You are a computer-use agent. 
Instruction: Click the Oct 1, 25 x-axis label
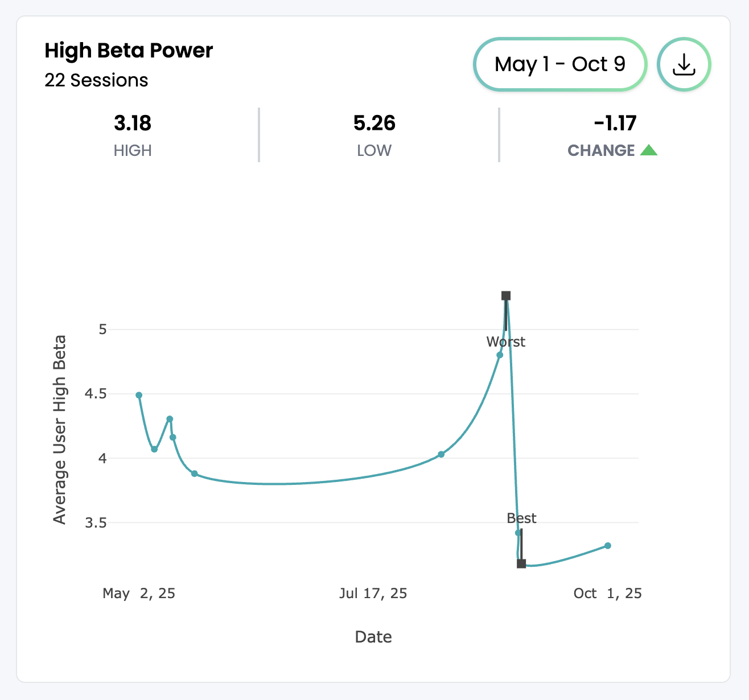click(x=607, y=594)
